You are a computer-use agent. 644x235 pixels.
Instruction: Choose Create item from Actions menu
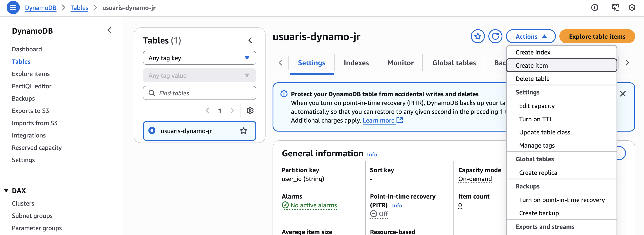[531, 65]
